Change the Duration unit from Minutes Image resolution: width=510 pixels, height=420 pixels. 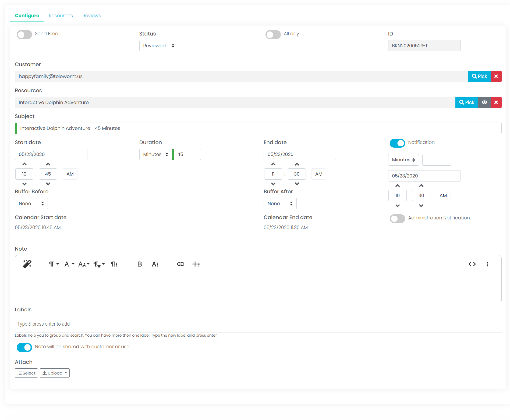(155, 154)
